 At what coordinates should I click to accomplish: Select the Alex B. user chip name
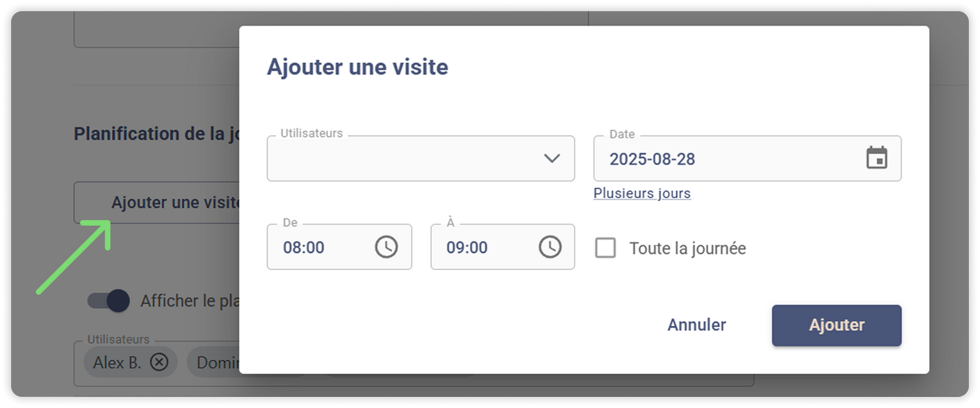tap(116, 363)
